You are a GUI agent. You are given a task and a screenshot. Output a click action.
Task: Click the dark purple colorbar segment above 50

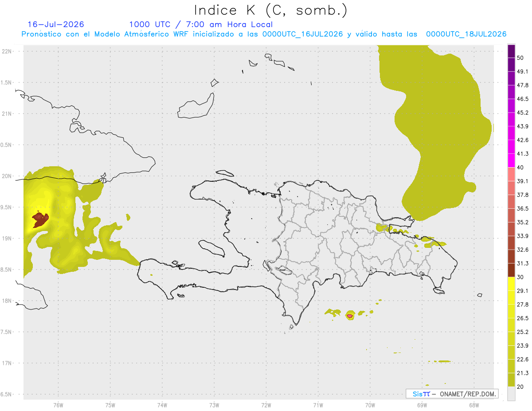click(x=511, y=51)
